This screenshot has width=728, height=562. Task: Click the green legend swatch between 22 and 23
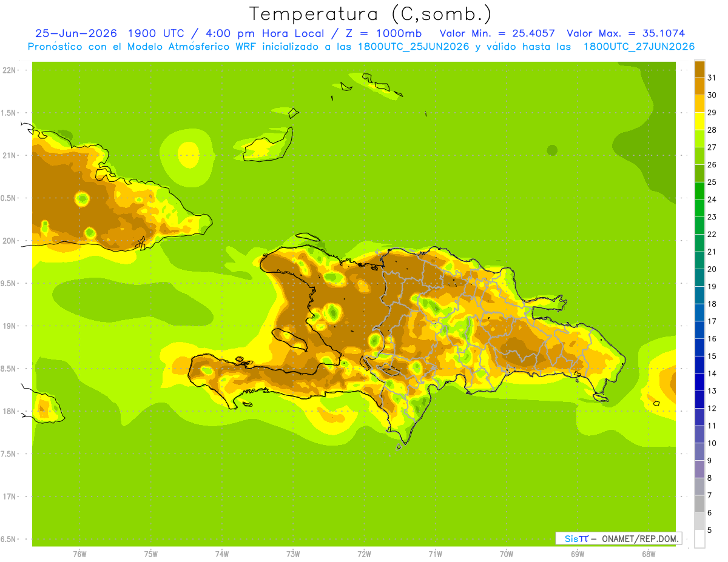click(x=699, y=226)
